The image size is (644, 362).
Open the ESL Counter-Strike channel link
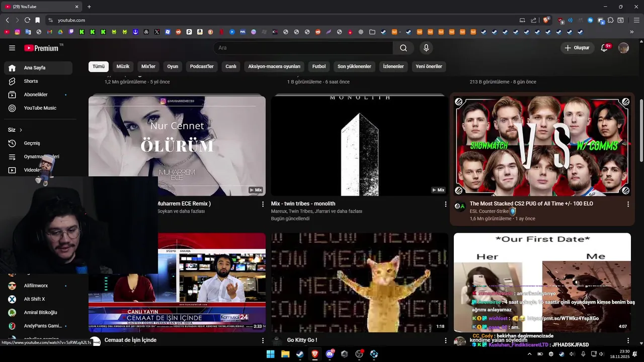click(x=489, y=212)
